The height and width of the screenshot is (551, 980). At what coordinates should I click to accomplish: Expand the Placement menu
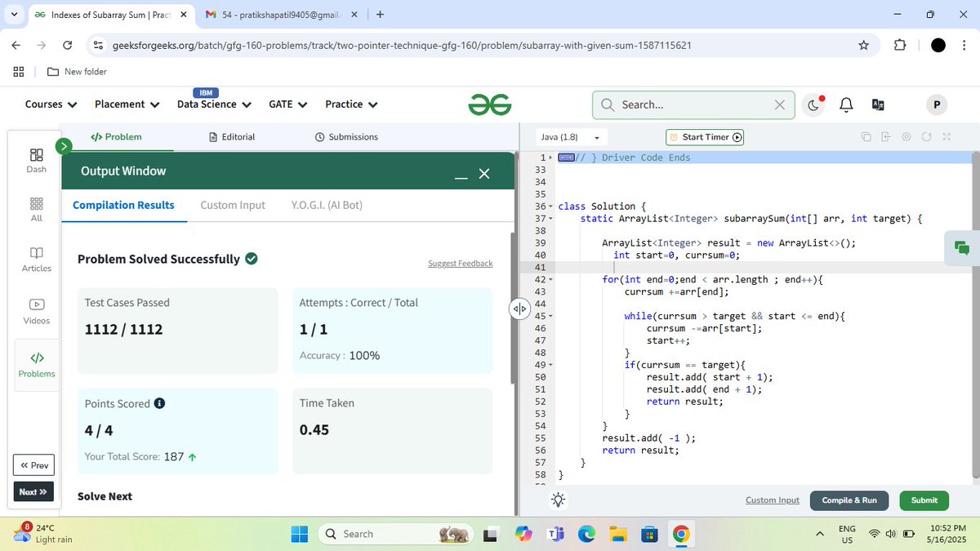126,104
